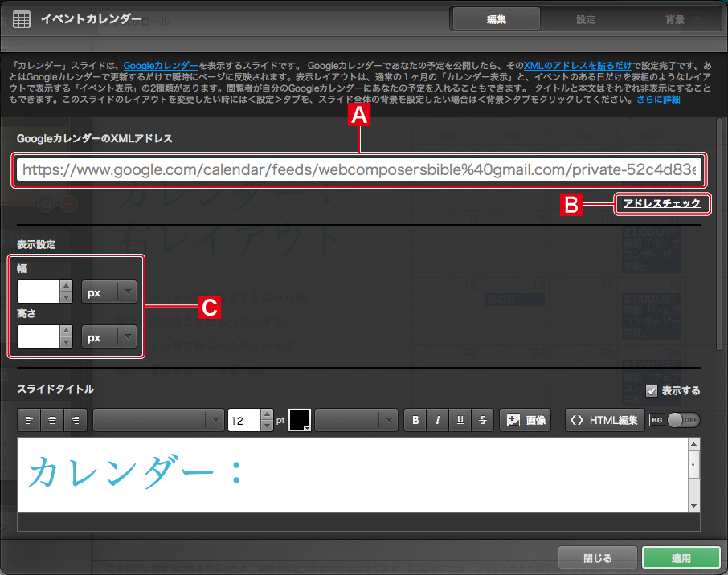Click the BG icon next to toggle
The image size is (728, 575).
pyautogui.click(x=657, y=420)
